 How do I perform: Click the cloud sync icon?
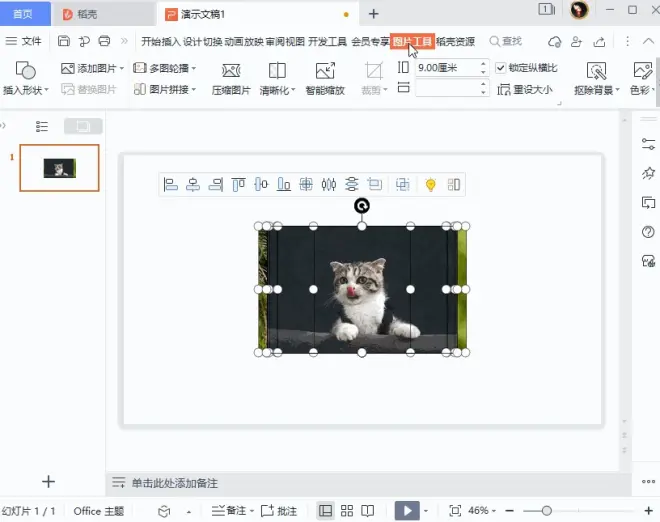pyautogui.click(x=554, y=41)
